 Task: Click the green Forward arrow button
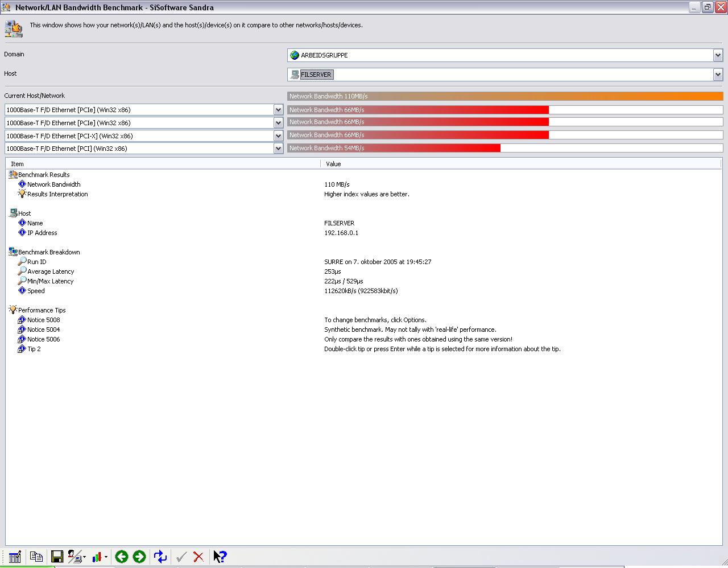click(139, 557)
